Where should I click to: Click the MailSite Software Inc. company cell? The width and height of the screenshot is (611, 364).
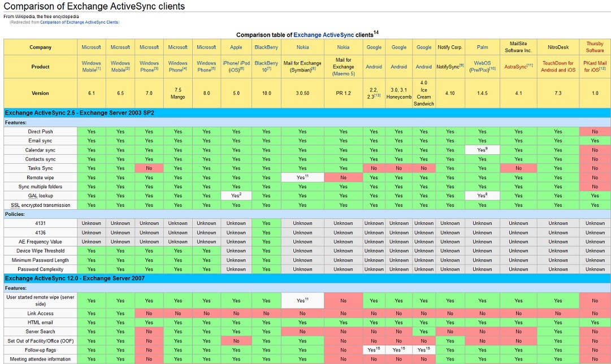pos(518,47)
